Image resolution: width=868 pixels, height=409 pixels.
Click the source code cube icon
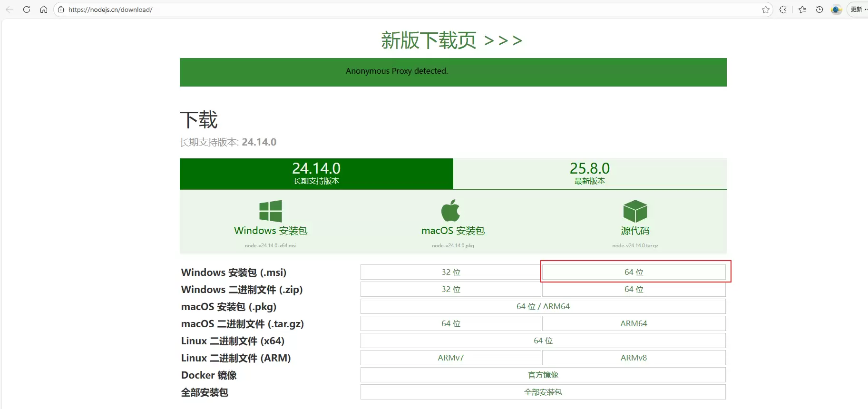pos(635,211)
